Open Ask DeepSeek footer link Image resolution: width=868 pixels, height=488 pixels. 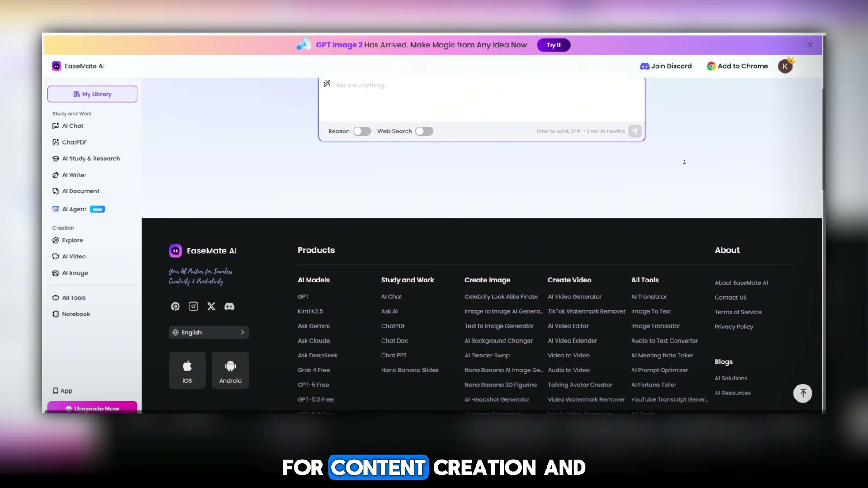pyautogui.click(x=318, y=356)
